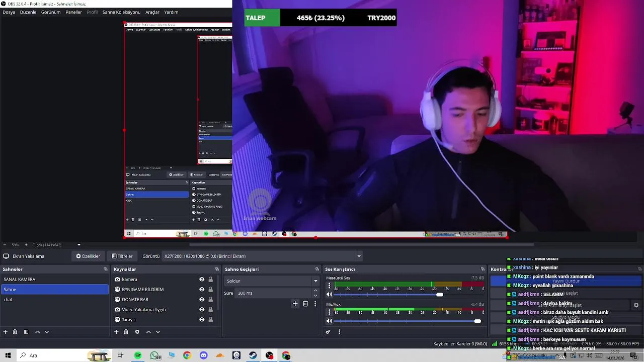Image resolution: width=644 pixels, height=362 pixels.
Task: Hide the DONATE BAR source
Action: 202,300
